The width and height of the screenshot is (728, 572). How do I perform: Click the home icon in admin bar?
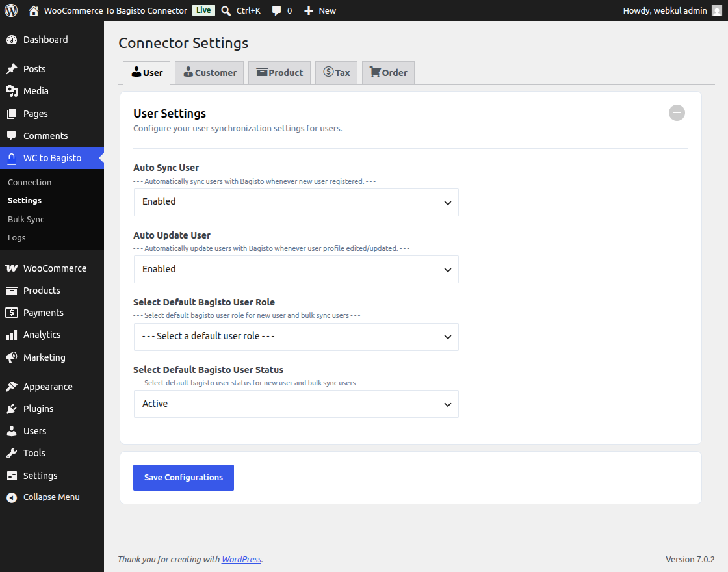click(x=33, y=10)
